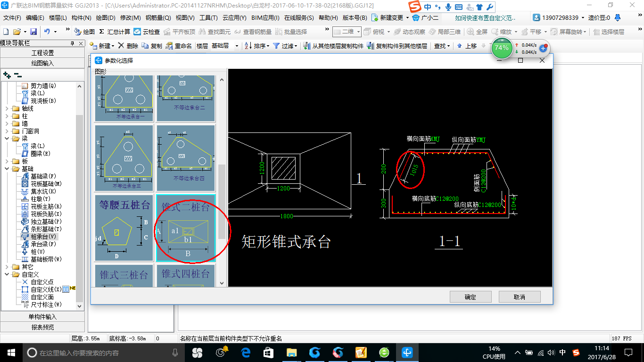
Task: Open Edge browser from taskbar
Action: tap(246, 353)
